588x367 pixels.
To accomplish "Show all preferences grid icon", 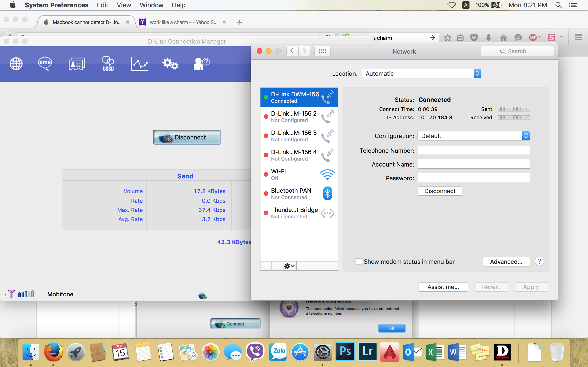I will pos(322,51).
